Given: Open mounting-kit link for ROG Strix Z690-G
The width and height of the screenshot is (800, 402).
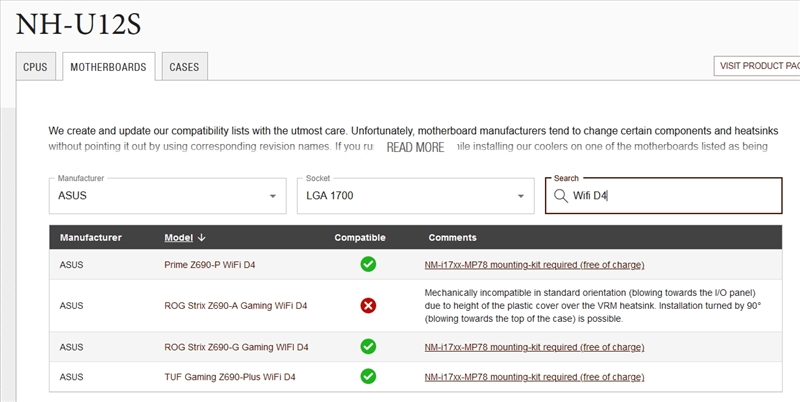Looking at the screenshot, I should coord(534,346).
